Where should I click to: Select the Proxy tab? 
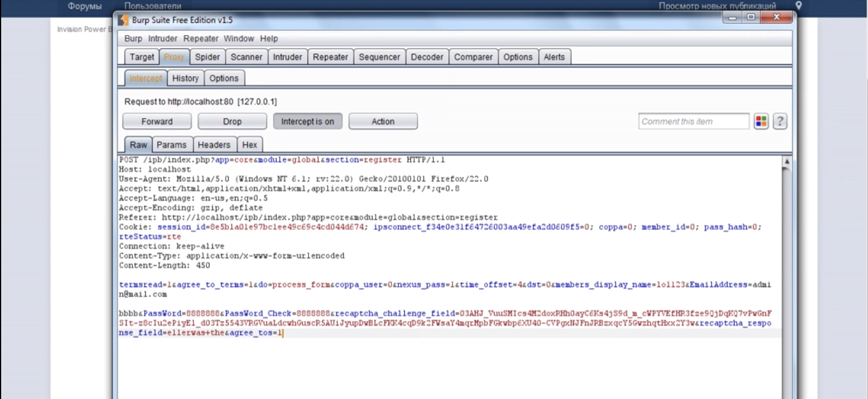click(174, 57)
